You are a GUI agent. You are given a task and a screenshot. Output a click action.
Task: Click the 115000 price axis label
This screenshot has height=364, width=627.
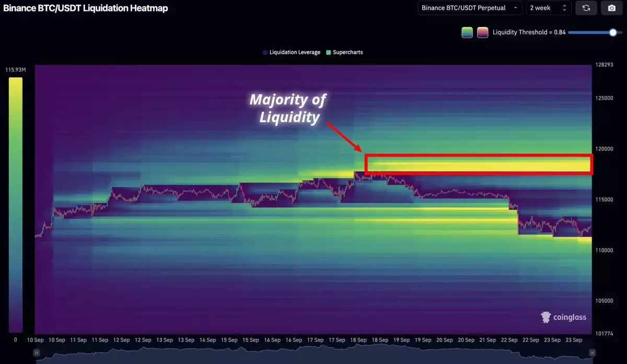(x=603, y=200)
